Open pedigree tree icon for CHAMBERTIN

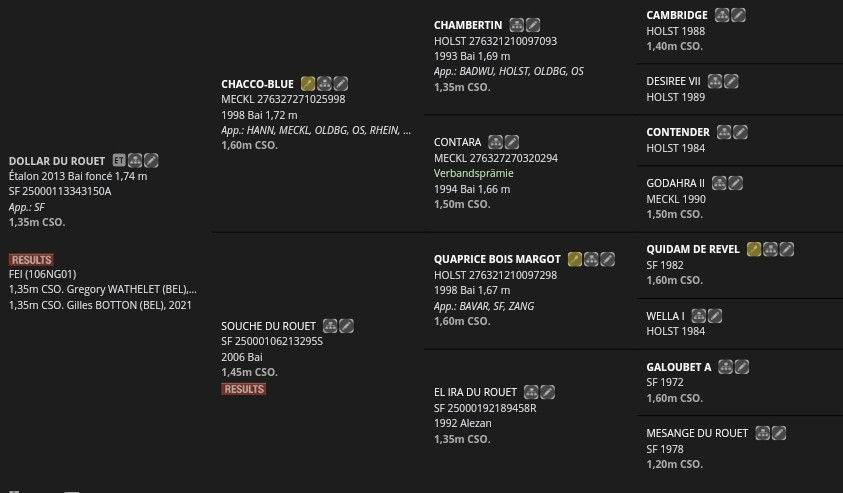(517, 25)
